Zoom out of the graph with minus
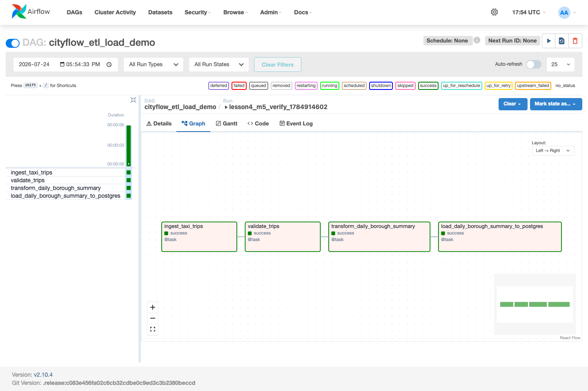 [x=153, y=318]
